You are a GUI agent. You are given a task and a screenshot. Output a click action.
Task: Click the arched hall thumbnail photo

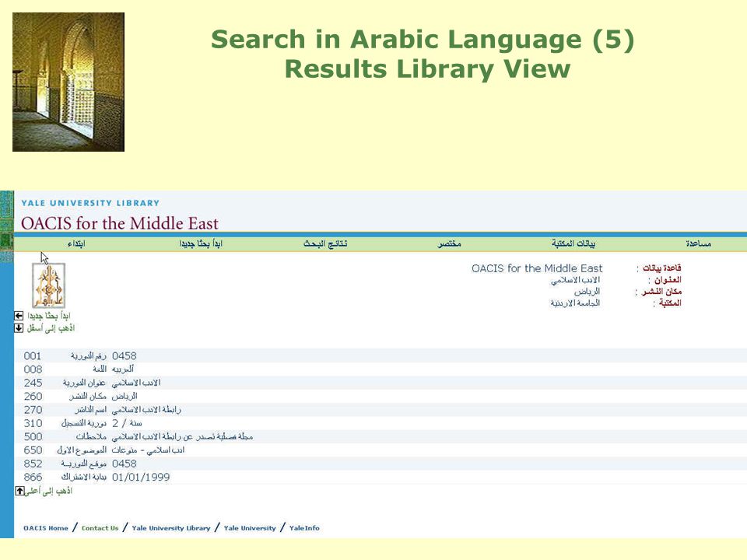(x=68, y=82)
